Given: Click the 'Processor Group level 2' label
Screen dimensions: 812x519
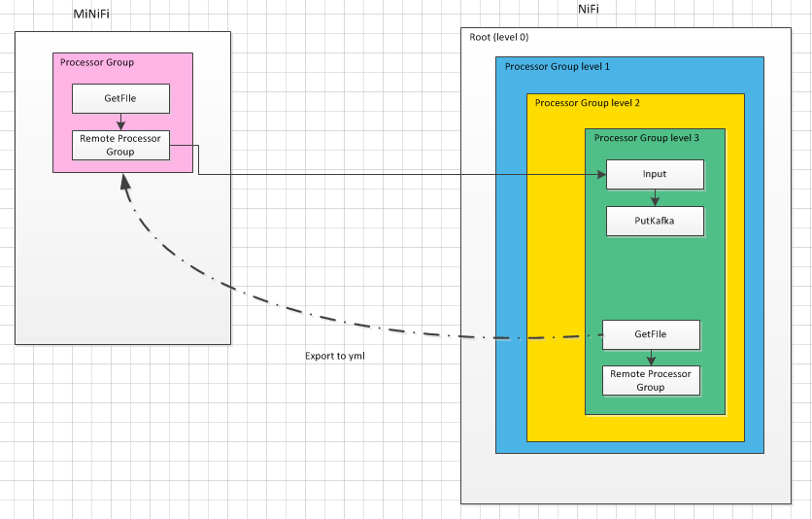Looking at the screenshot, I should pyautogui.click(x=588, y=103).
